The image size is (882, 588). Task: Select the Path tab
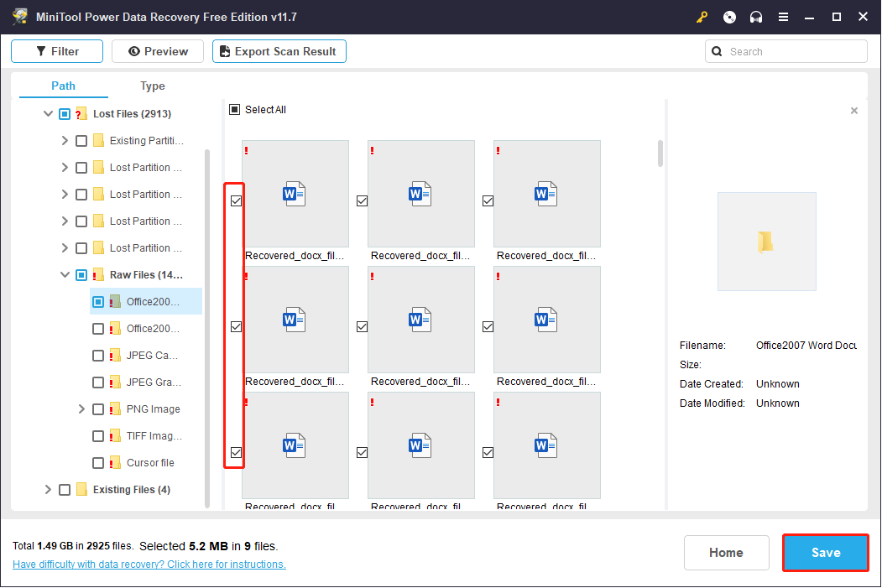pos(63,86)
